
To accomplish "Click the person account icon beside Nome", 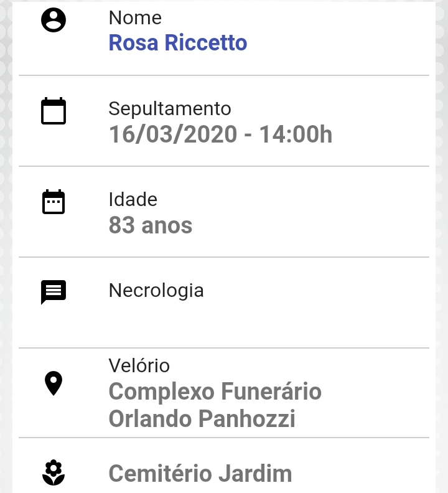I will [54, 20].
